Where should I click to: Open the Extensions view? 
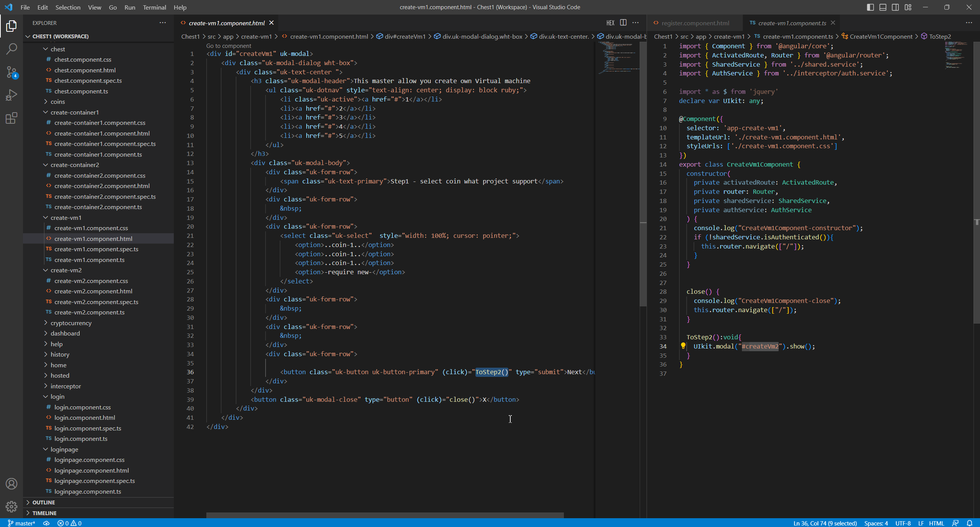(11, 118)
